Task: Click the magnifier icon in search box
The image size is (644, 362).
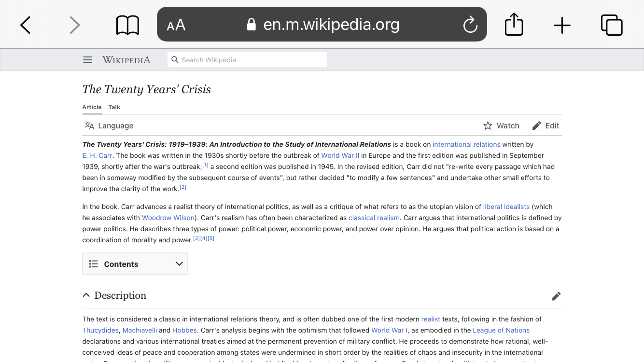Action: coord(175,60)
